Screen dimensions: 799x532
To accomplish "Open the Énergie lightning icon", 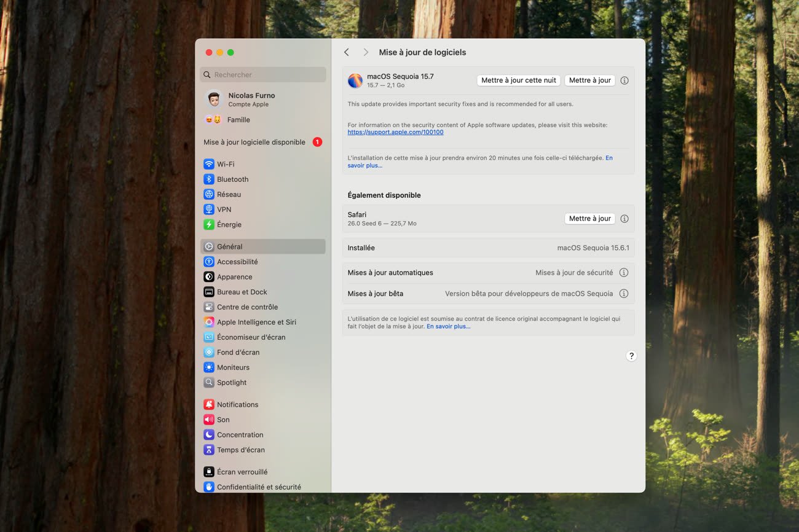I will click(209, 224).
